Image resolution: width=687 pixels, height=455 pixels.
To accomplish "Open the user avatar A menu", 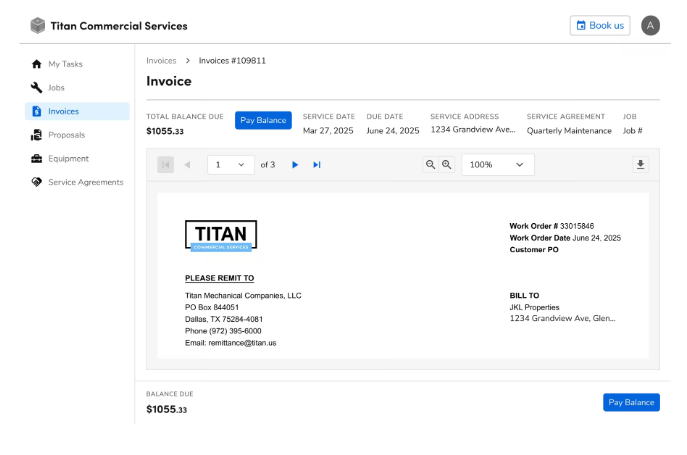I will point(650,25).
